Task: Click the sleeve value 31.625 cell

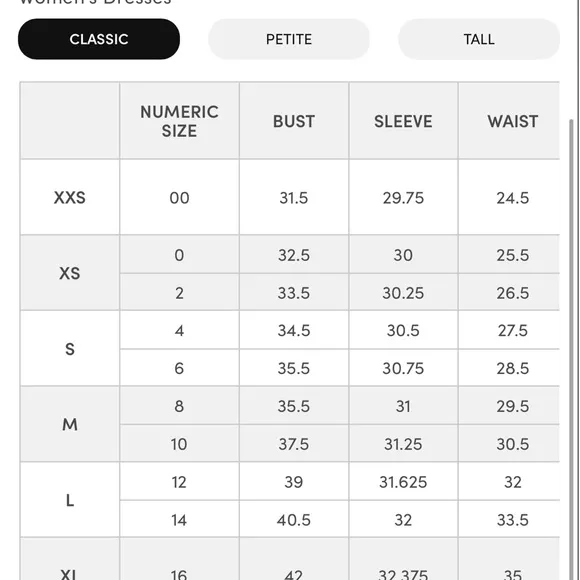Action: pos(403,482)
